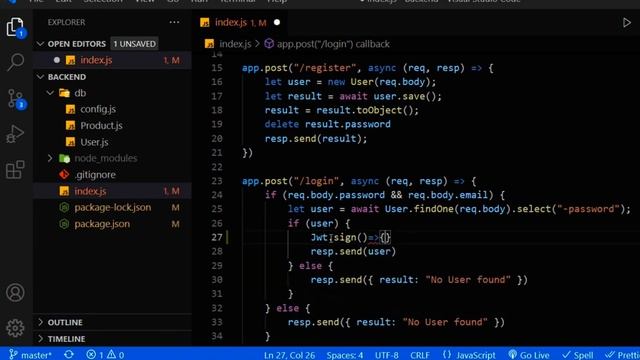The image size is (640, 360).
Task: Collapse the BACKEND folder section
Action: [40, 77]
